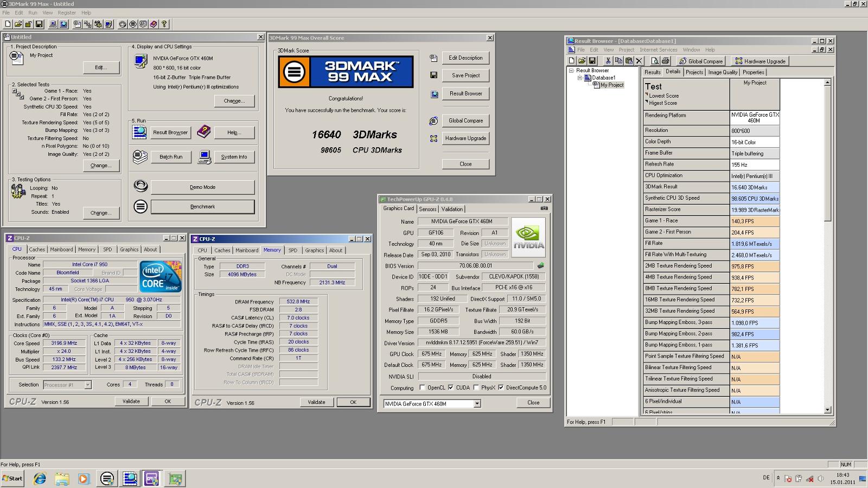The height and width of the screenshot is (488, 868).
Task: Click the Open project folder icon in 3DMark toolbar
Action: point(18,24)
